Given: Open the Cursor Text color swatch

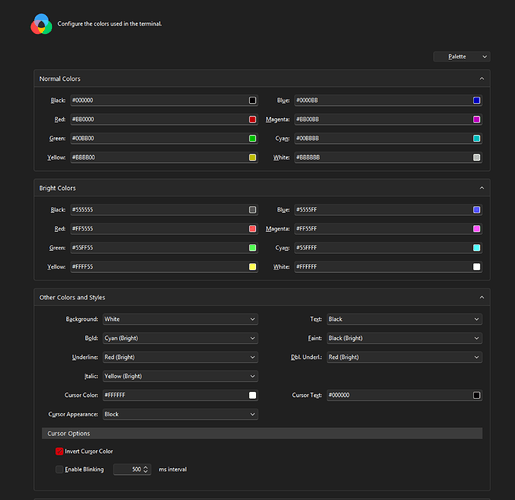Looking at the screenshot, I should pyautogui.click(x=476, y=395).
